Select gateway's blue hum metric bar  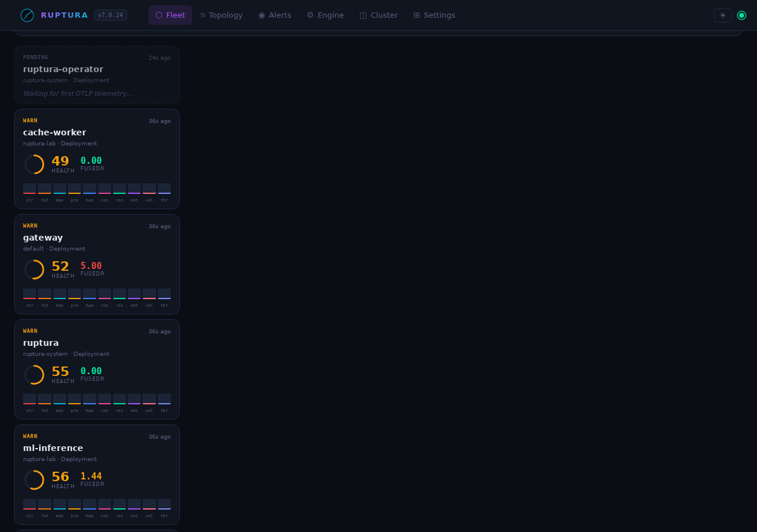point(89,294)
